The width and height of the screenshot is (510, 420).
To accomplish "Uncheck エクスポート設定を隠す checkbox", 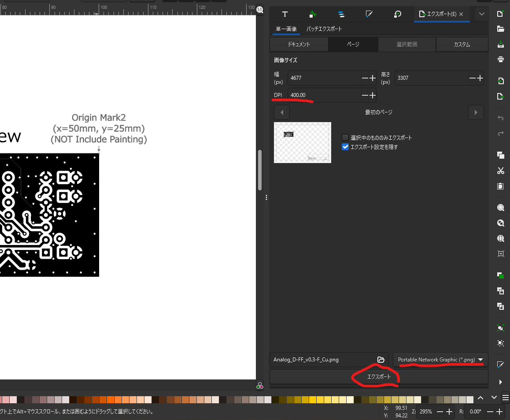I will 345,147.
